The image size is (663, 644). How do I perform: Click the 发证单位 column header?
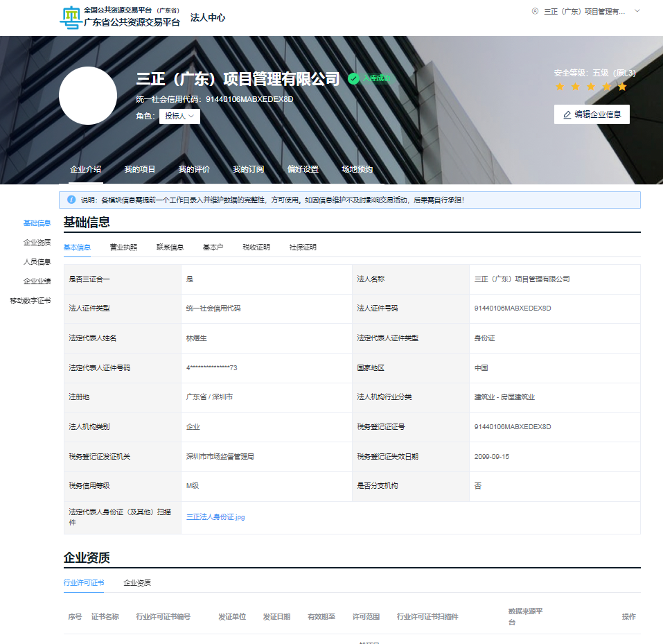(x=232, y=616)
